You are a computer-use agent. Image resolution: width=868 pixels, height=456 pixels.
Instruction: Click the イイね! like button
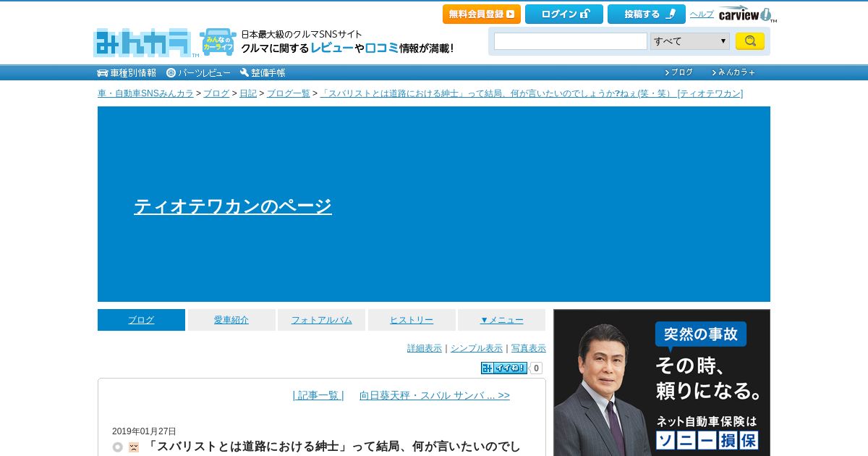(x=504, y=368)
